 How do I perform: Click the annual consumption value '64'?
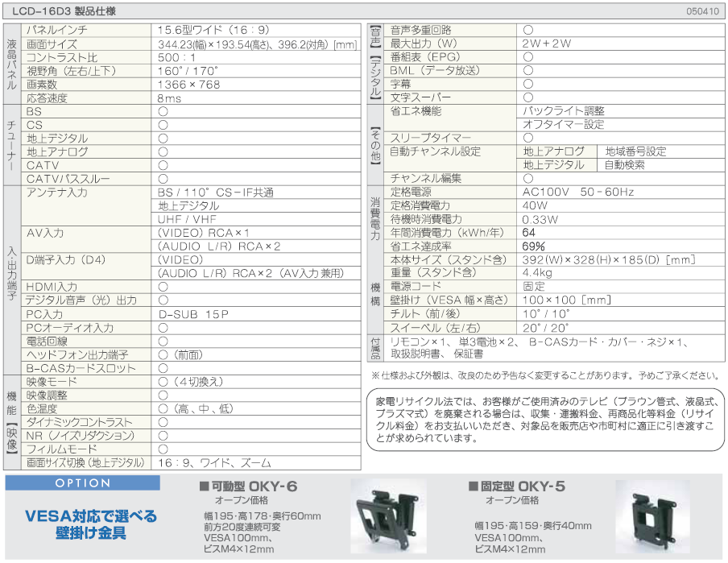pos(529,233)
